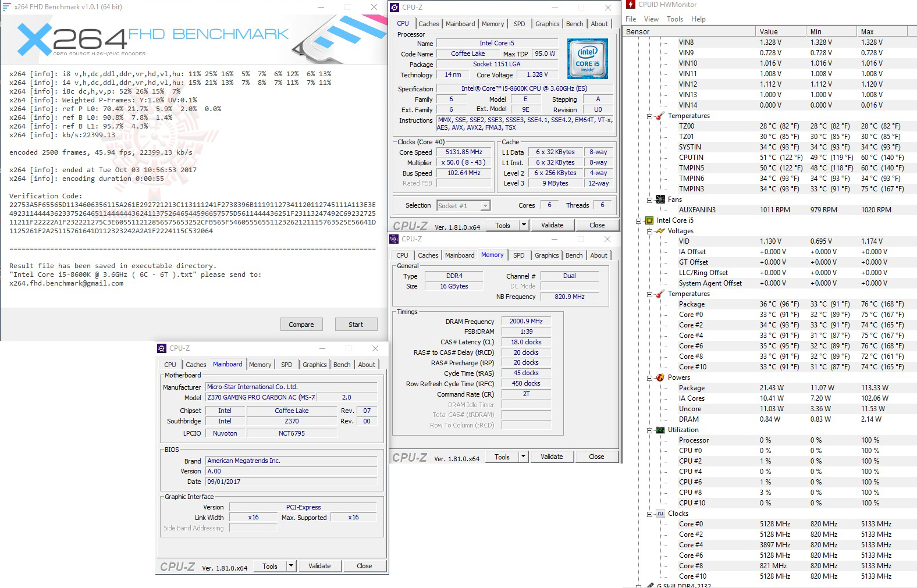Image resolution: width=917 pixels, height=588 pixels.
Task: Click Validate in the CPU-Z Memory window
Action: (552, 457)
